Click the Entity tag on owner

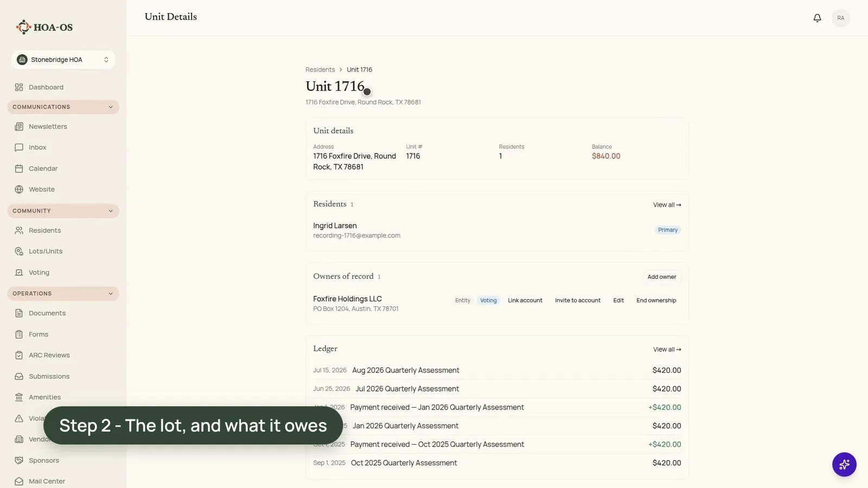[x=463, y=300]
